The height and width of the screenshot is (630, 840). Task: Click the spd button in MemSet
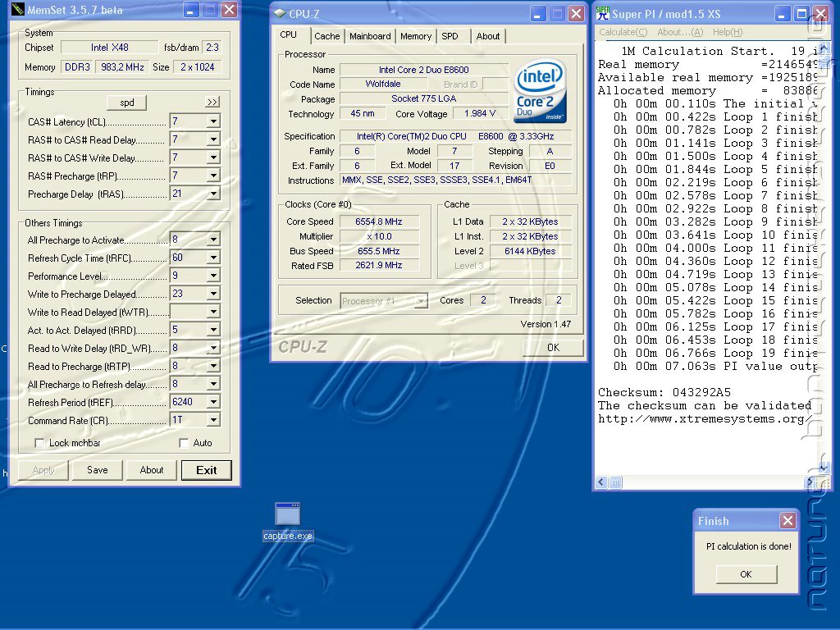127,103
